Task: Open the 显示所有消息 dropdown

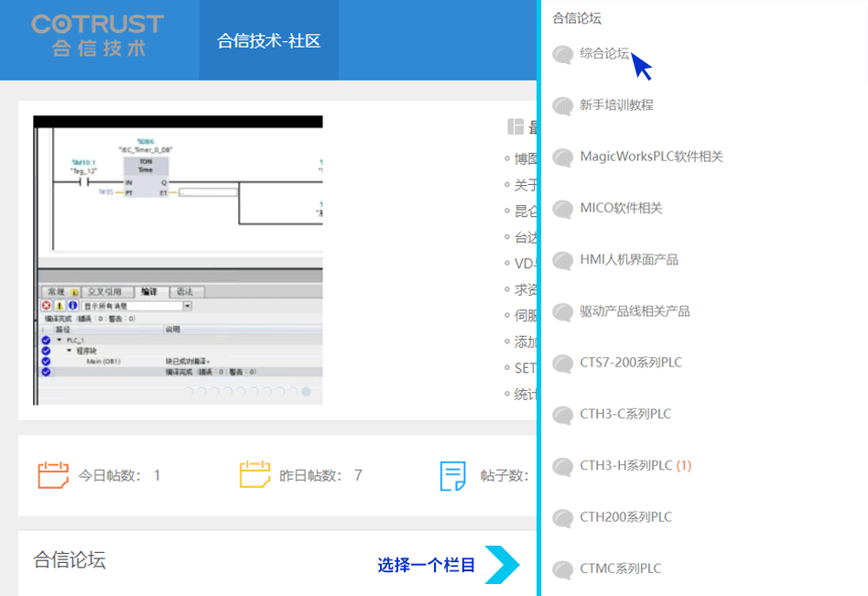Action: coord(186,305)
